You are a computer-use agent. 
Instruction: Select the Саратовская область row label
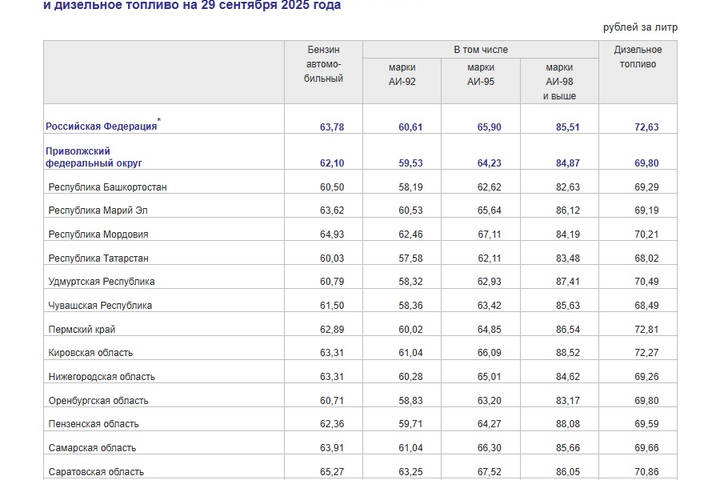[96, 472]
